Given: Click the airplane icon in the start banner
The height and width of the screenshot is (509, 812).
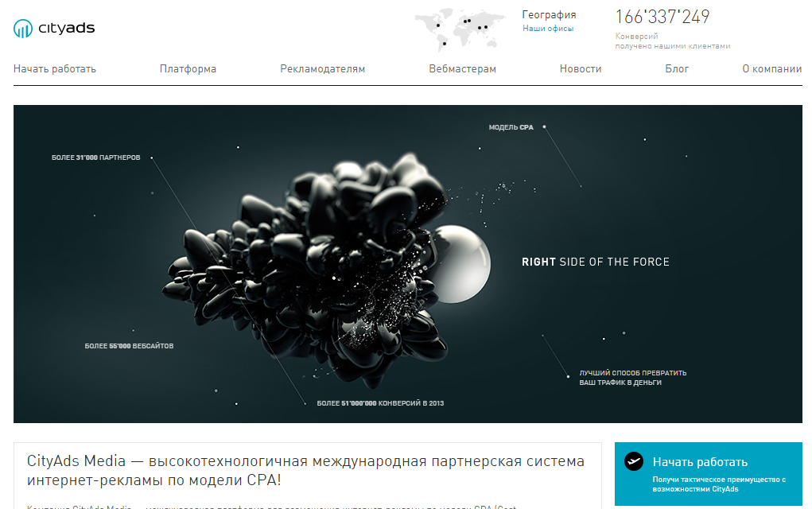Looking at the screenshot, I should (633, 460).
